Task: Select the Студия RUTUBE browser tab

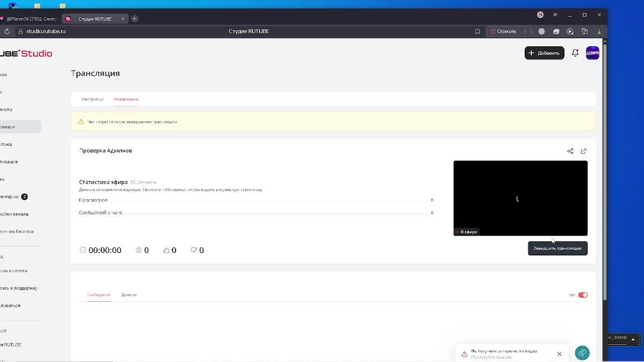Action: tap(95, 19)
